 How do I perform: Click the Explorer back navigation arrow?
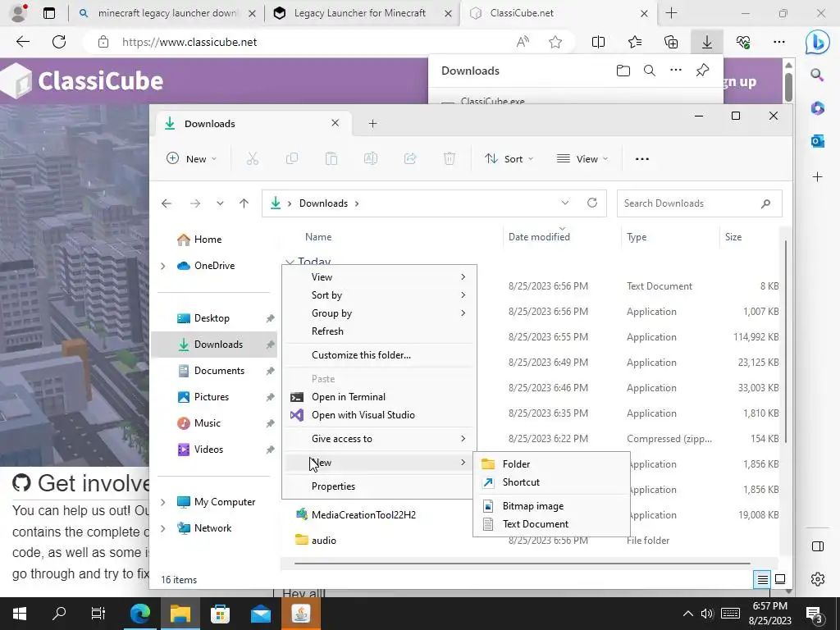point(167,203)
